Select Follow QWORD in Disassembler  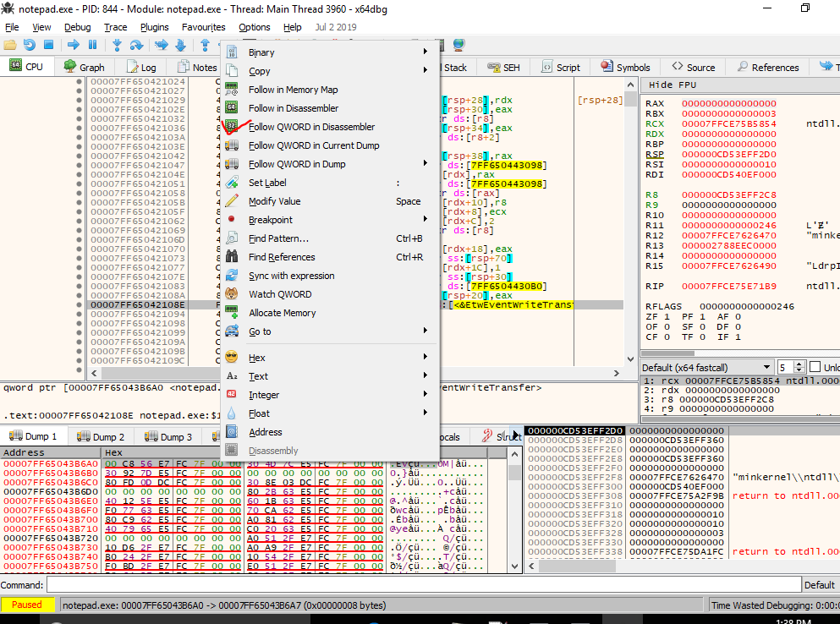click(311, 127)
